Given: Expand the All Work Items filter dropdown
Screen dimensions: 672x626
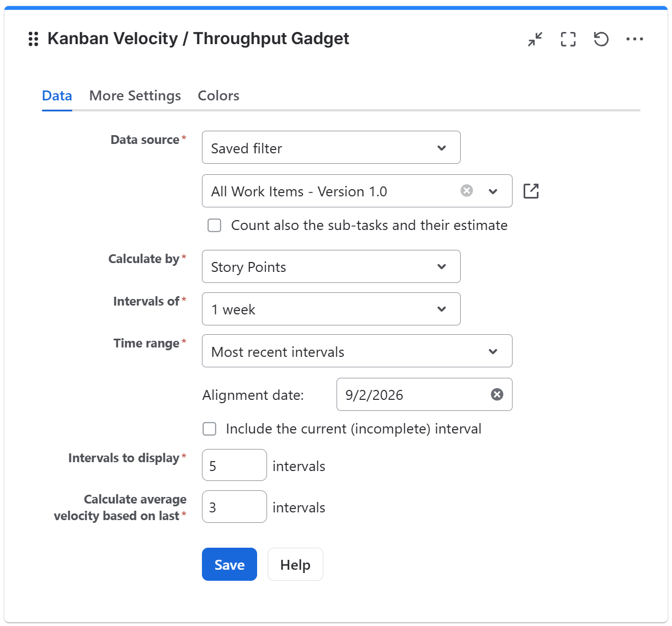Looking at the screenshot, I should pyautogui.click(x=493, y=191).
